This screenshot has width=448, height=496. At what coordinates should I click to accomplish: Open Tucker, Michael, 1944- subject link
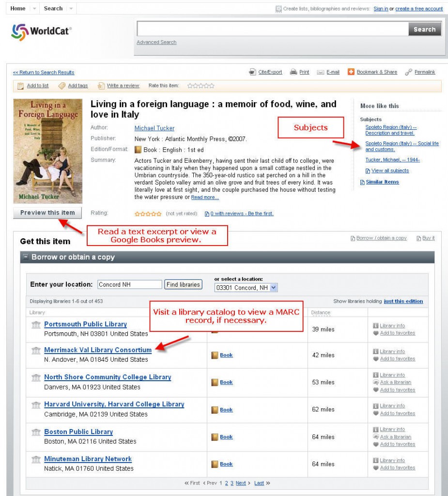click(393, 160)
